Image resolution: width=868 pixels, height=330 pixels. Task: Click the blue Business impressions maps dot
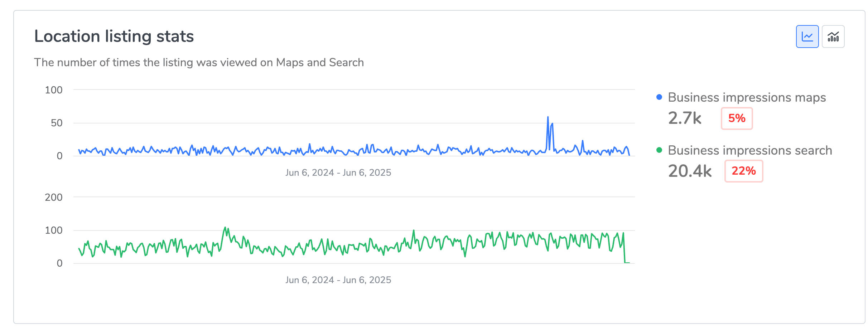pos(659,97)
